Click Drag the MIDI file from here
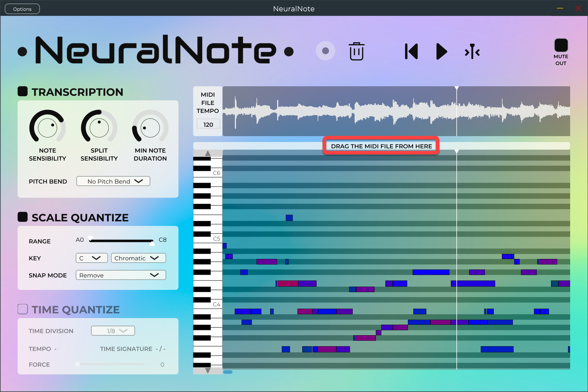This screenshot has width=588, height=392. pos(381,146)
